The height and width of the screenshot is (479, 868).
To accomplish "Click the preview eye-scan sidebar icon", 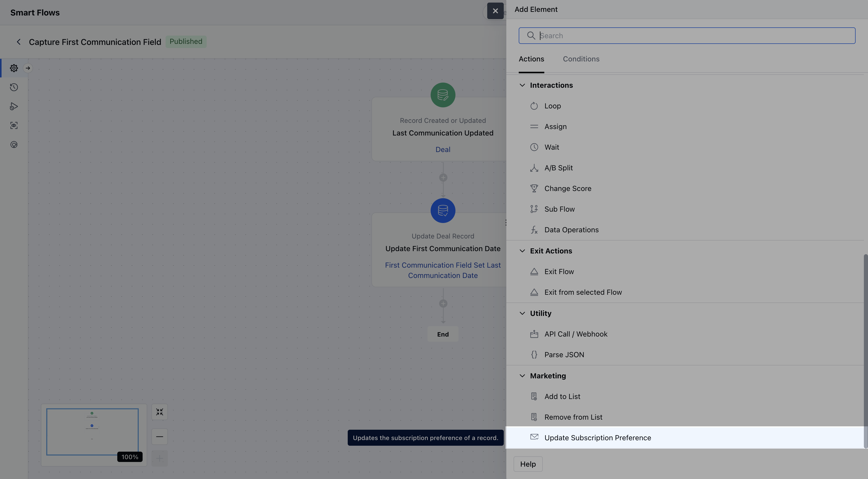I will click(x=14, y=125).
